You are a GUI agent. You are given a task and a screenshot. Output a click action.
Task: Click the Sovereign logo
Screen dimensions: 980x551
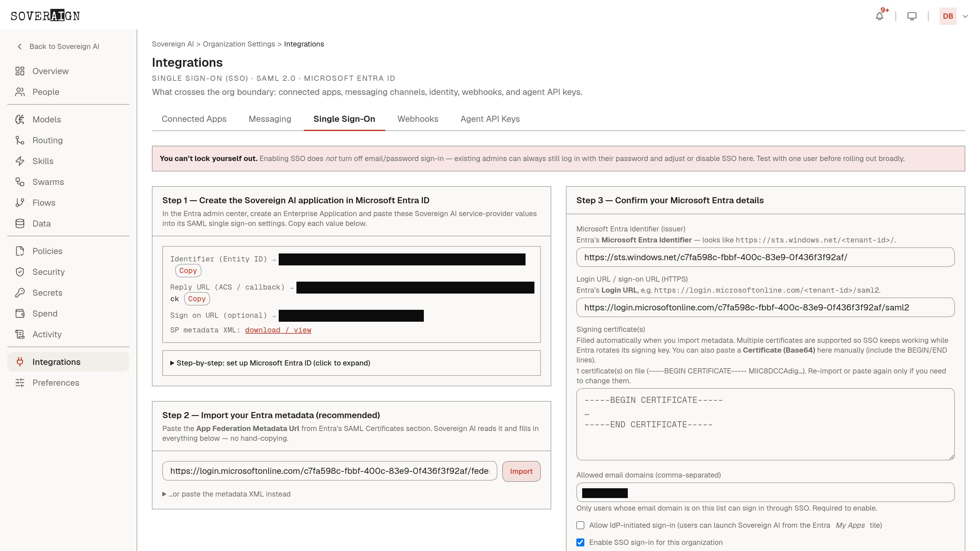(45, 16)
